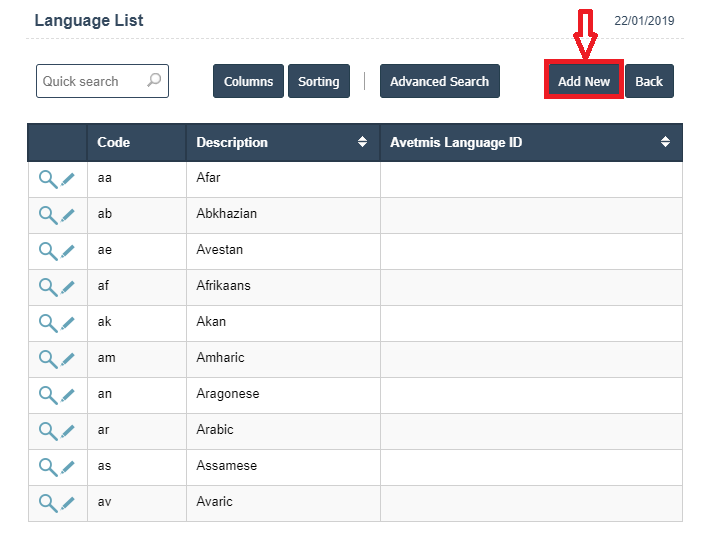Click the 'Assamese' description cell
The height and width of the screenshot is (541, 706).
point(283,468)
